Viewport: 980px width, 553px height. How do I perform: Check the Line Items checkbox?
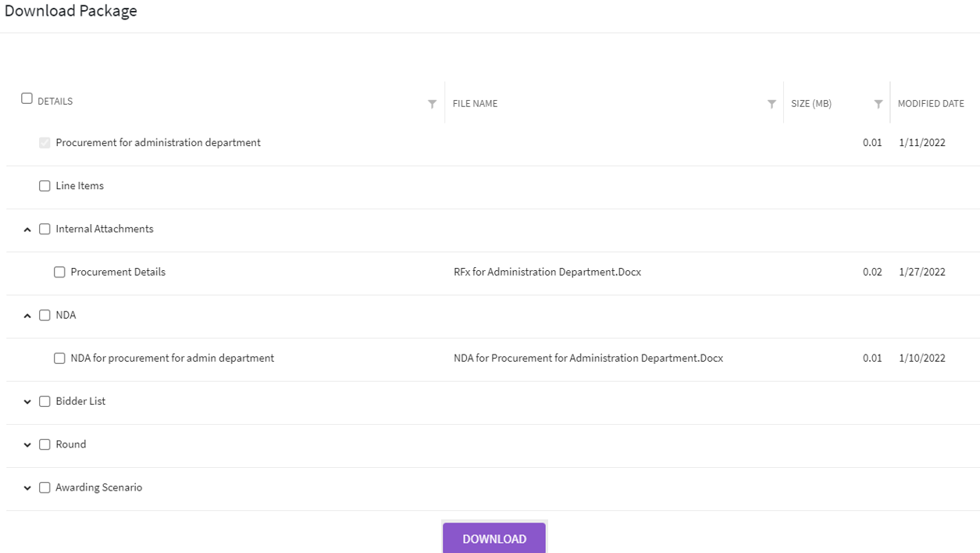point(45,186)
